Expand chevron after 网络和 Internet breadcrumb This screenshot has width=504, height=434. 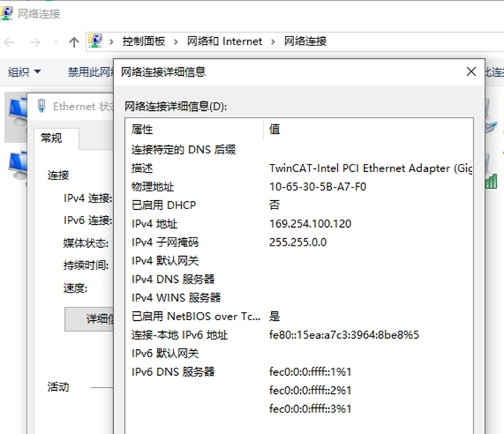pyautogui.click(x=273, y=42)
